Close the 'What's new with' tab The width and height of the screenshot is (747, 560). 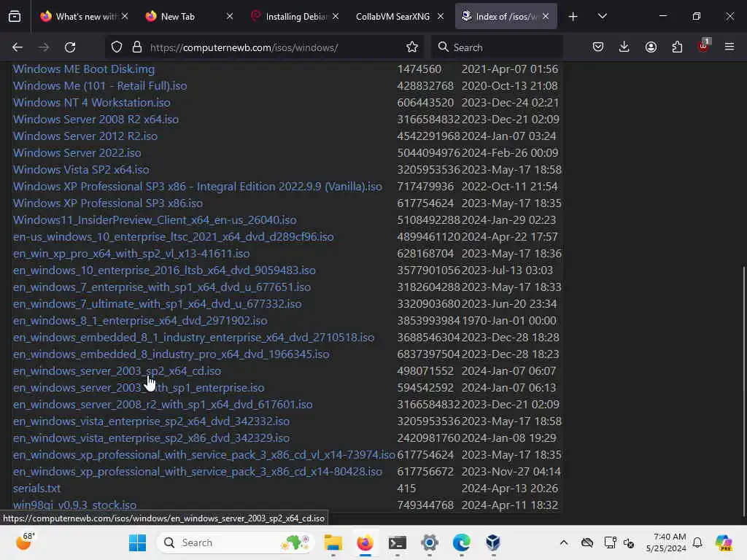(x=125, y=17)
